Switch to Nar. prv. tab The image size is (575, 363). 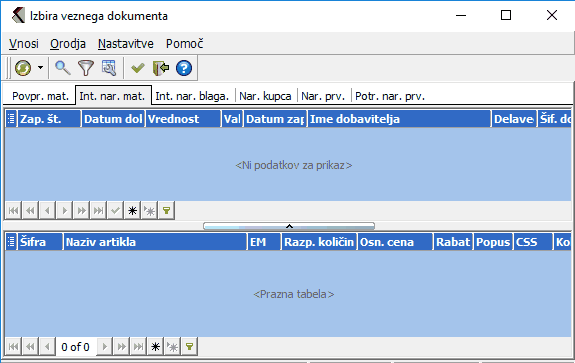click(323, 96)
